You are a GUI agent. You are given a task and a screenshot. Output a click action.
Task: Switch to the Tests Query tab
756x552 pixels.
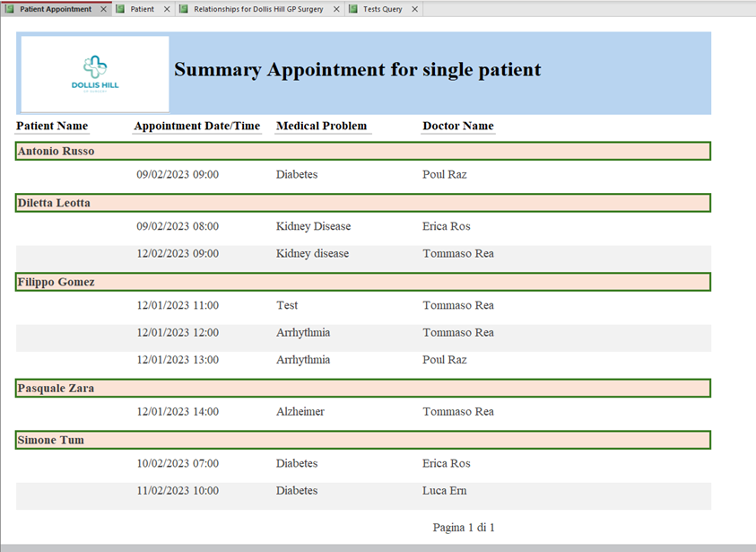pos(382,9)
